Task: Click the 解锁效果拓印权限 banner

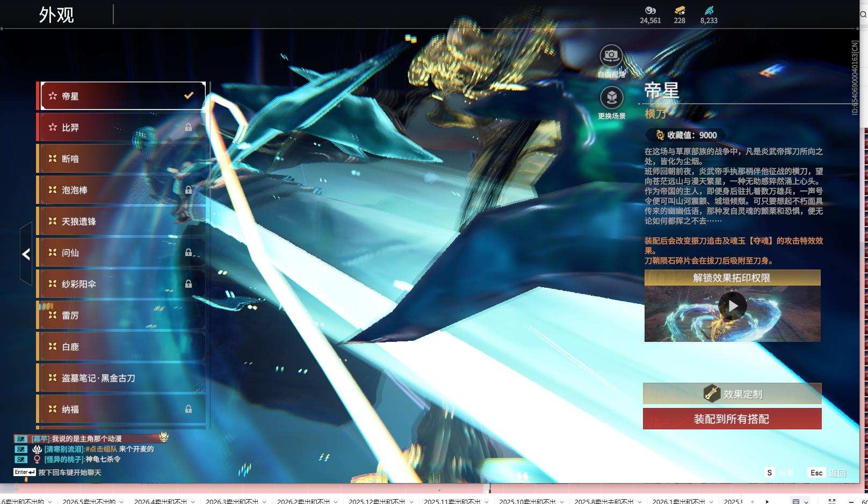Action: point(733,277)
